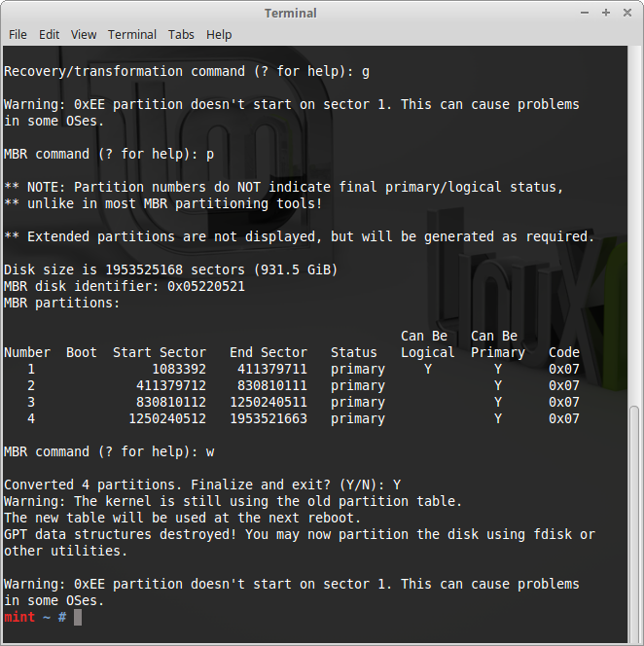Open the File menu

[18, 35]
